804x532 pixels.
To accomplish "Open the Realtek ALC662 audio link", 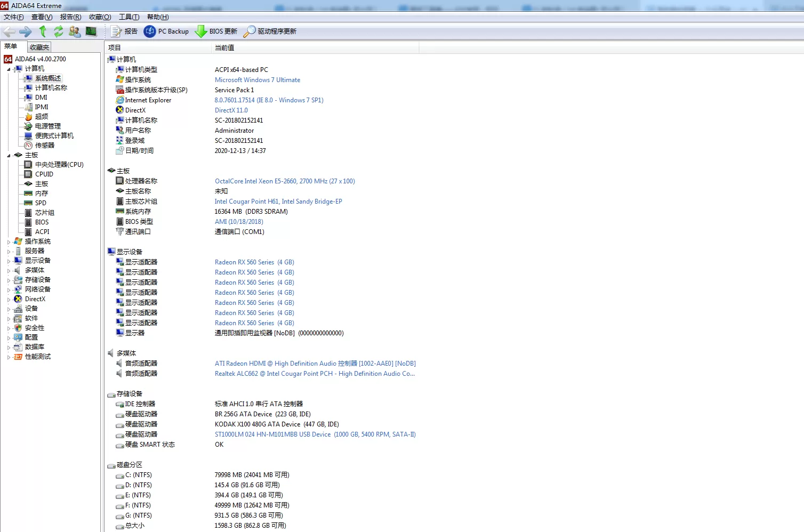I will (315, 374).
